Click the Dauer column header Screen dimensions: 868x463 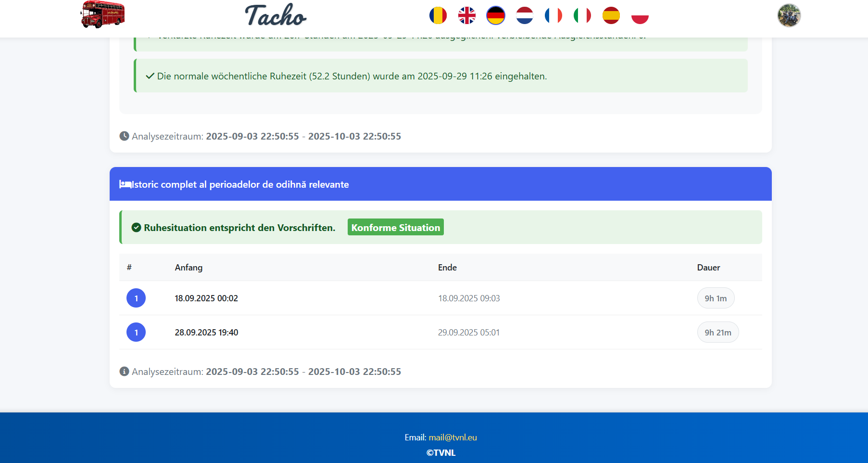(x=708, y=268)
